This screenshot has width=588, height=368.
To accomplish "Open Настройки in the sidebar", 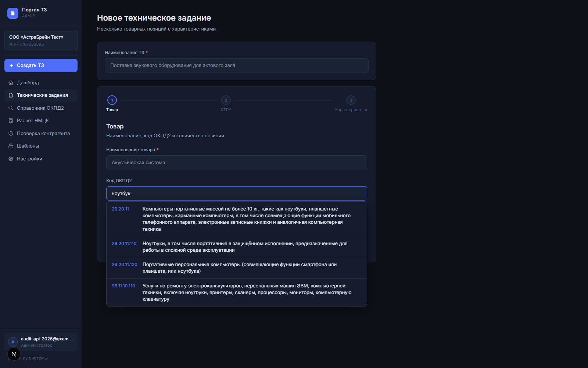I will (x=41, y=159).
